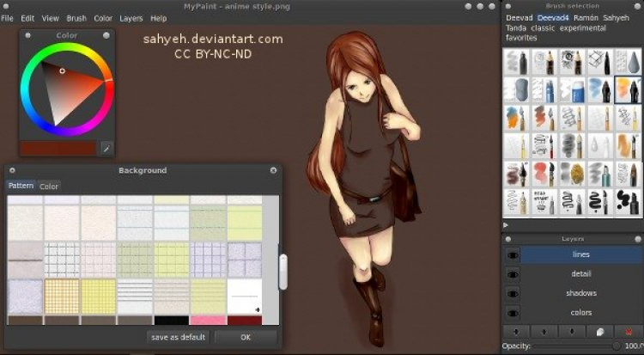Screen dimensions: 644x355
Task: Select the detail layer row
Action: [x=581, y=274]
